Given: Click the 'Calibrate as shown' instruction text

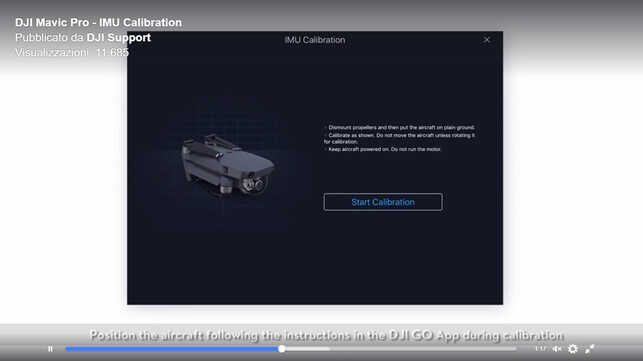Looking at the screenshot, I should (399, 138).
